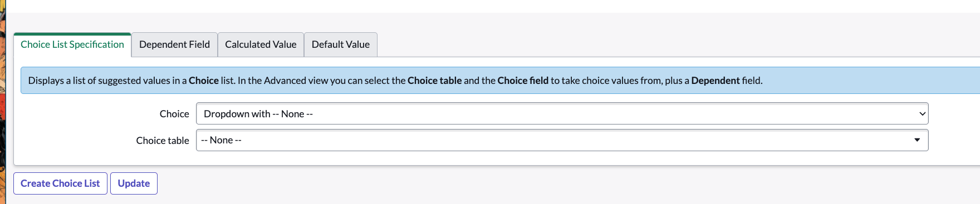This screenshot has width=980, height=204.
Task: Click the Create Choice List button
Action: tap(60, 183)
